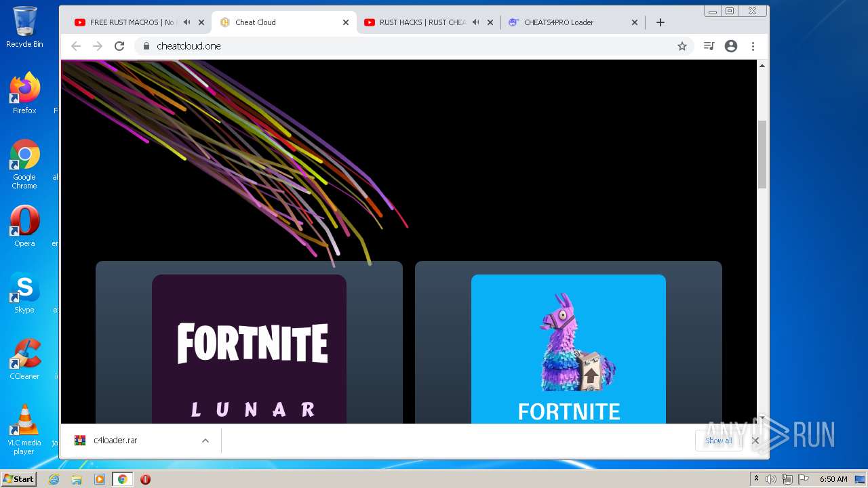Click the vertical scrollbar thumb
The width and height of the screenshot is (868, 488).
(x=762, y=155)
